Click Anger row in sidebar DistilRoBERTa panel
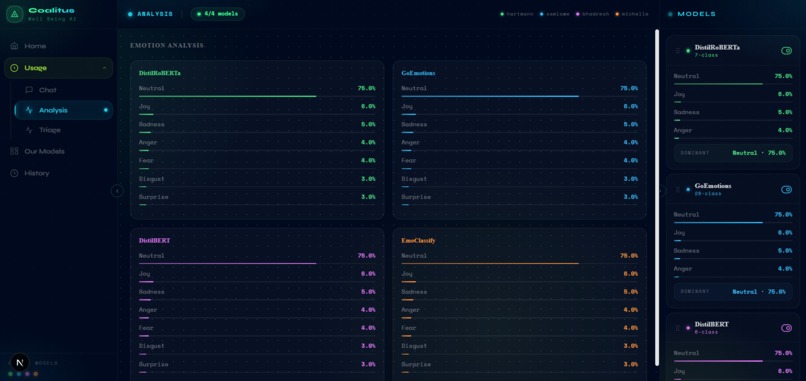The image size is (806, 381). pyautogui.click(x=733, y=133)
